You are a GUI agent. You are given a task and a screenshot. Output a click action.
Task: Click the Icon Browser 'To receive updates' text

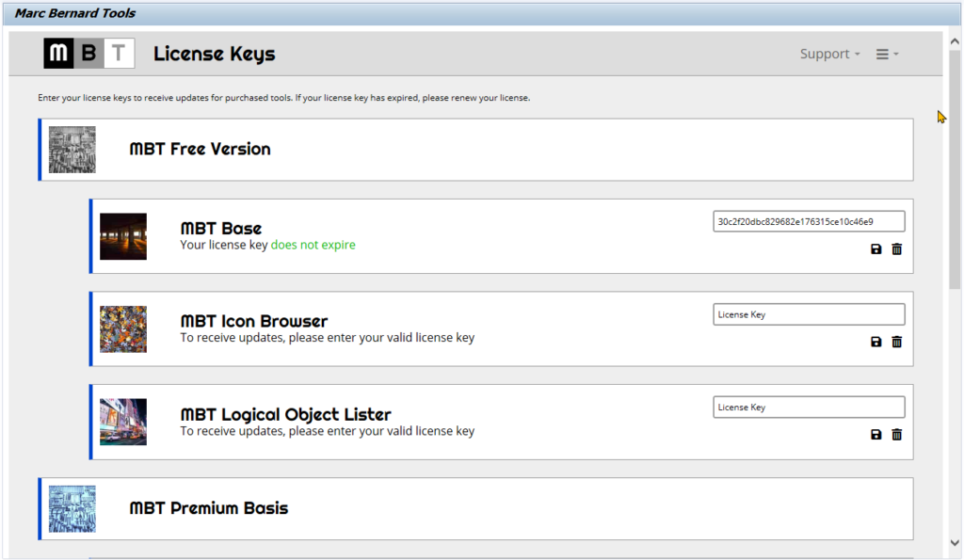point(327,338)
